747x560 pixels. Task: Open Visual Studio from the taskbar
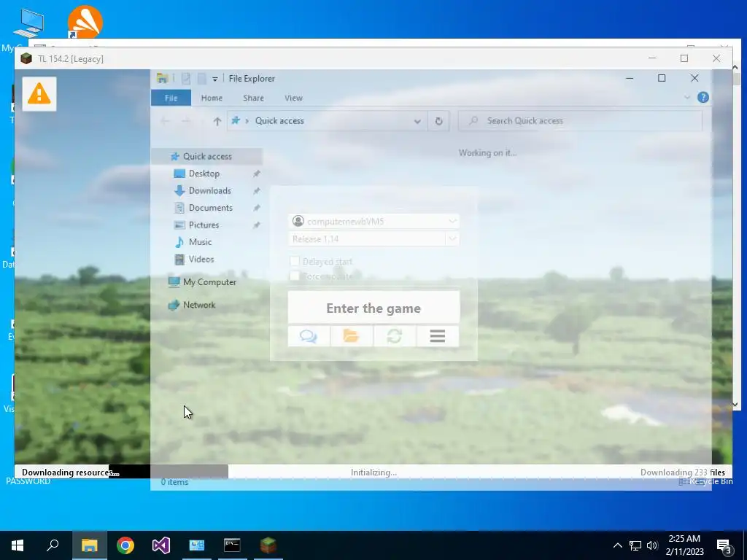coord(161,545)
